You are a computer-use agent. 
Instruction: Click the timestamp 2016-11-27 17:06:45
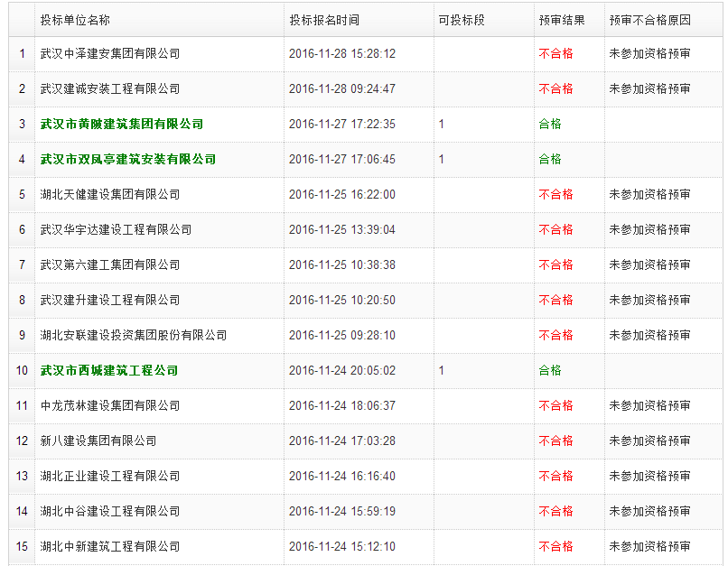point(342,159)
